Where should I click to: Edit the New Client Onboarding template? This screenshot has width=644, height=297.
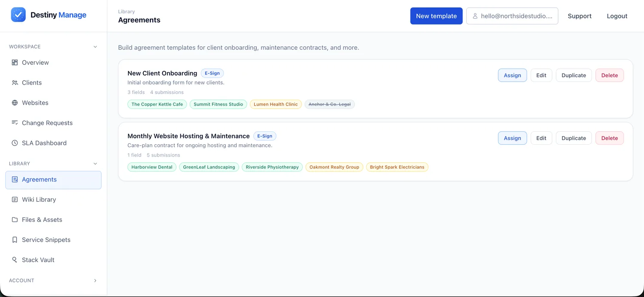click(541, 75)
